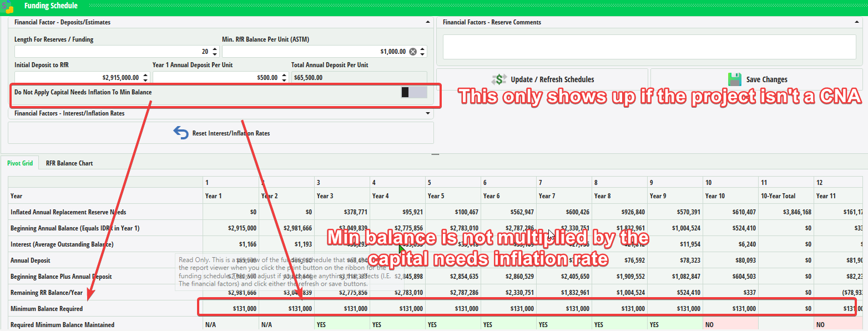Click the blue undo arrow reset icon
The image size is (868, 331).
(181, 132)
